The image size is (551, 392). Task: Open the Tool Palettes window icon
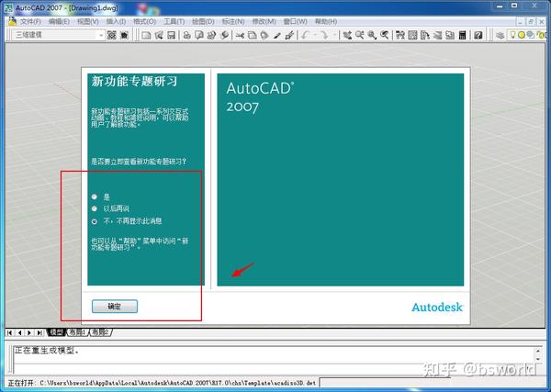click(x=425, y=35)
